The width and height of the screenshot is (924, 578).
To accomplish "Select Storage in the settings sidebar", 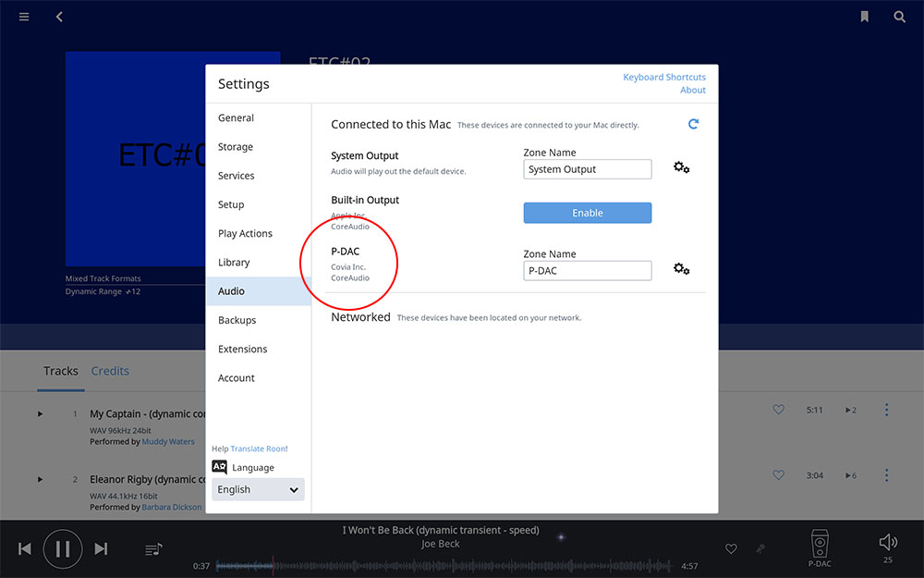I will [x=236, y=147].
